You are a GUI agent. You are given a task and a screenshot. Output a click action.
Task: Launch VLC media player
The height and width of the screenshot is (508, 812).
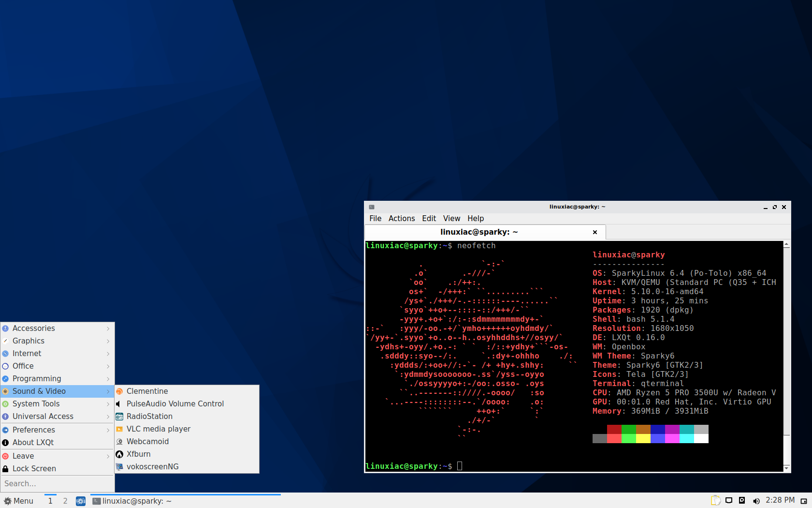187,429
